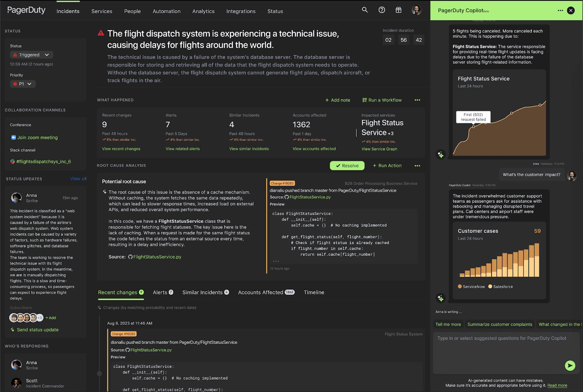The width and height of the screenshot is (583, 392).
Task: Open search with the magnifier icon
Action: pyautogui.click(x=365, y=10)
